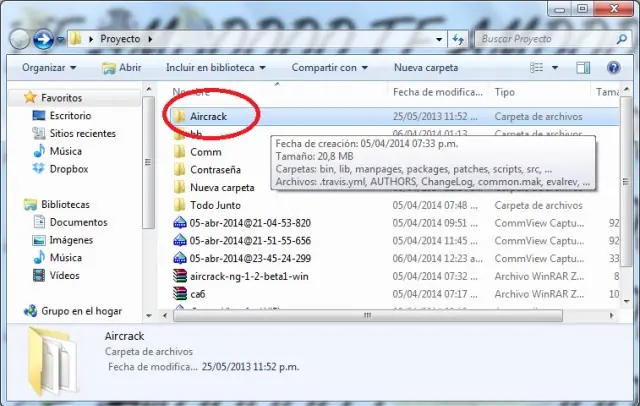Viewport: 640px width, 406px height.
Task: Click the Todo Junto file name
Action: pyautogui.click(x=215, y=205)
